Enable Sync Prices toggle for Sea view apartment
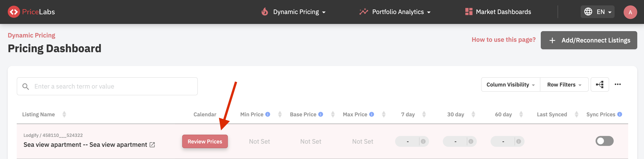The width and height of the screenshot is (644, 159). [x=604, y=141]
